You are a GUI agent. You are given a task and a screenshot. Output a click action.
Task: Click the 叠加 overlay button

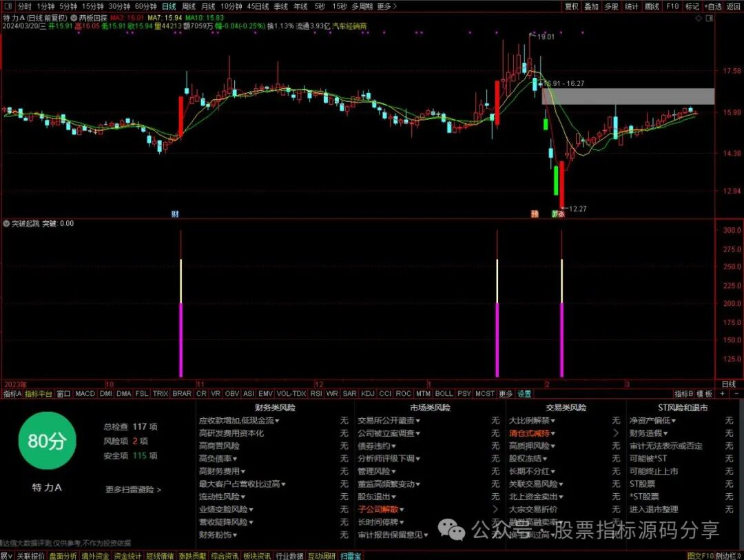tap(591, 6)
